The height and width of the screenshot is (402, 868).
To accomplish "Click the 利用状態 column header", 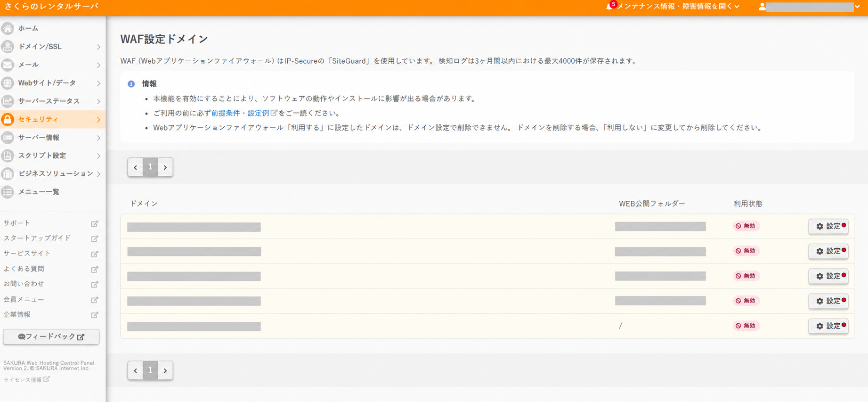I will coord(748,204).
